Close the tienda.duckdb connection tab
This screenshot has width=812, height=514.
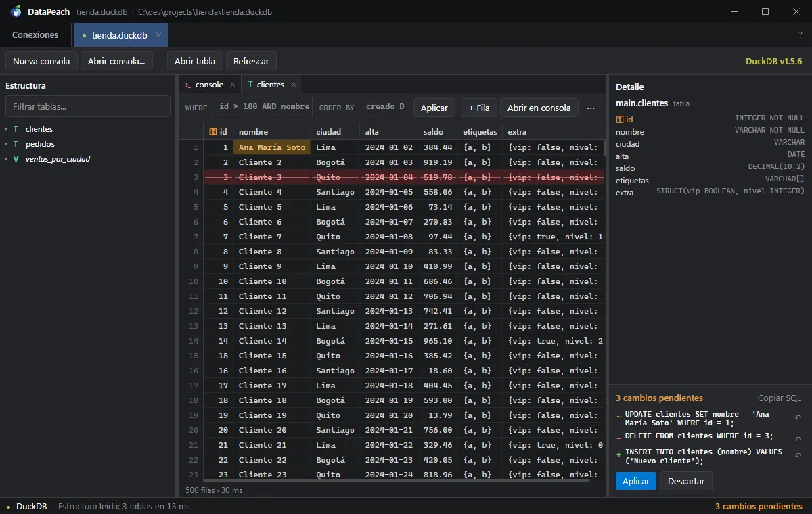click(x=158, y=35)
